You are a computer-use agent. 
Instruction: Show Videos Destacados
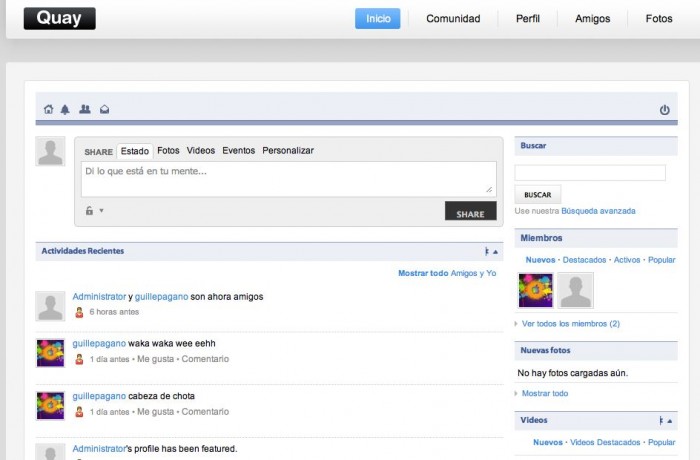(605, 442)
